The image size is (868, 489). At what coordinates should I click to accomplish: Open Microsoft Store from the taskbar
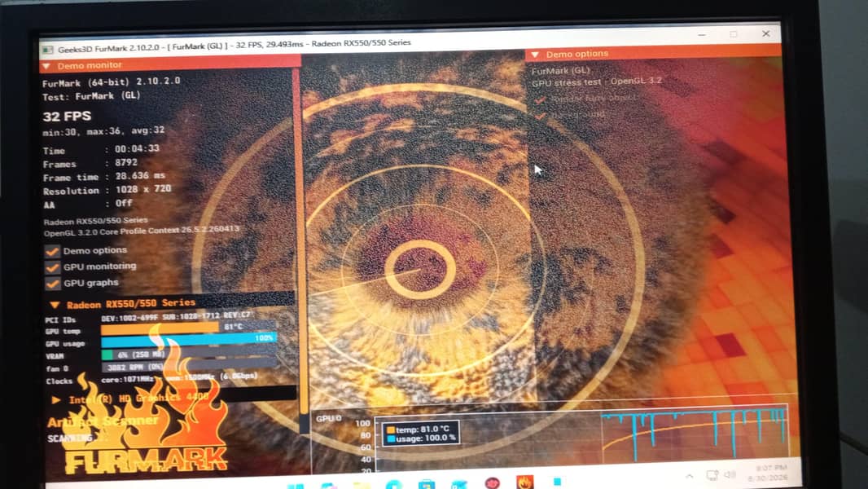coord(426,485)
